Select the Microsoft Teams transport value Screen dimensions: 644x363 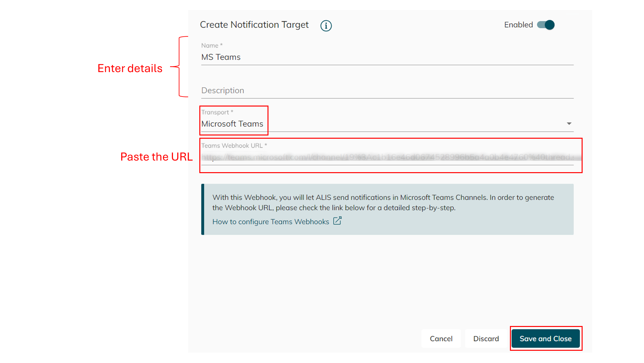point(232,124)
